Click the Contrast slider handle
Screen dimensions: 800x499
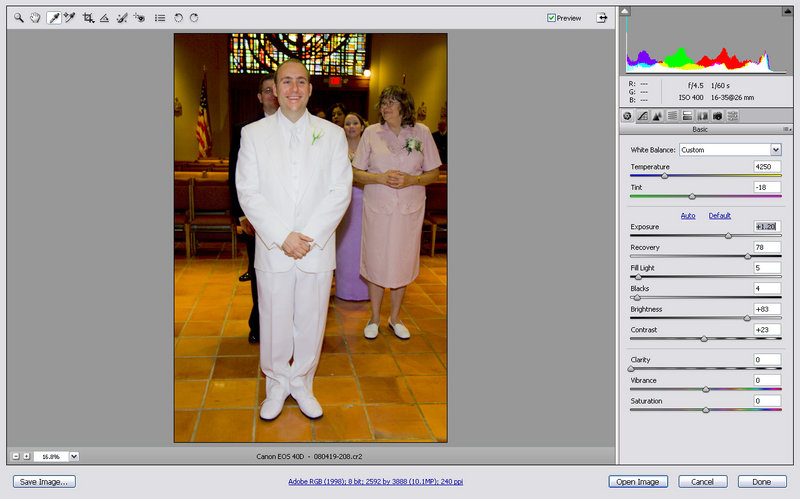pyautogui.click(x=704, y=339)
